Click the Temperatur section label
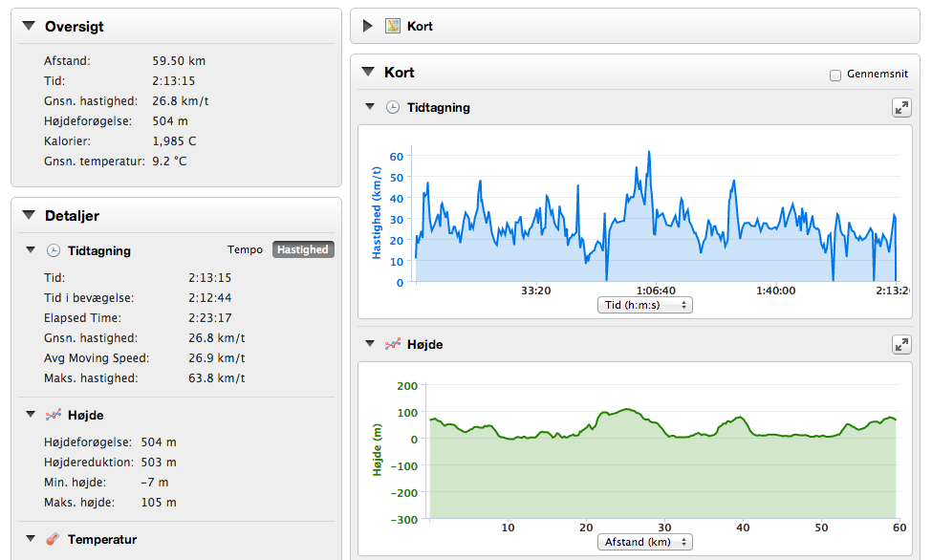 (102, 539)
